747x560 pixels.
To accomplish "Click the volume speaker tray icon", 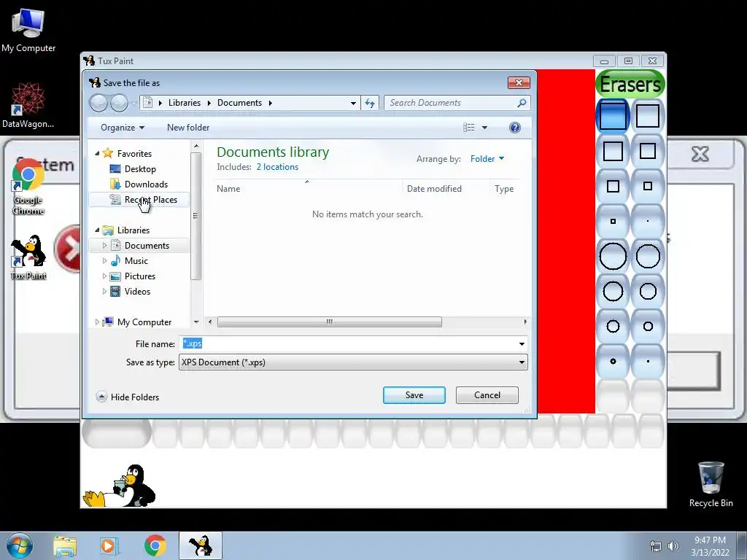I will click(x=673, y=546).
